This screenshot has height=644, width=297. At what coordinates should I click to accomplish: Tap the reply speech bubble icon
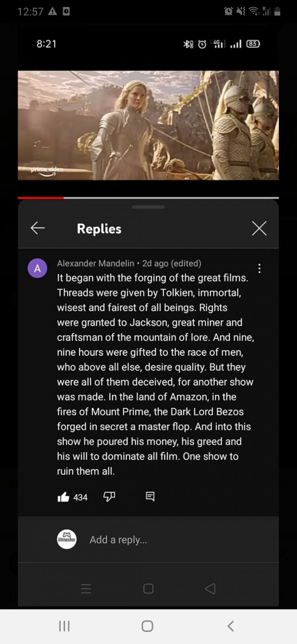(150, 497)
